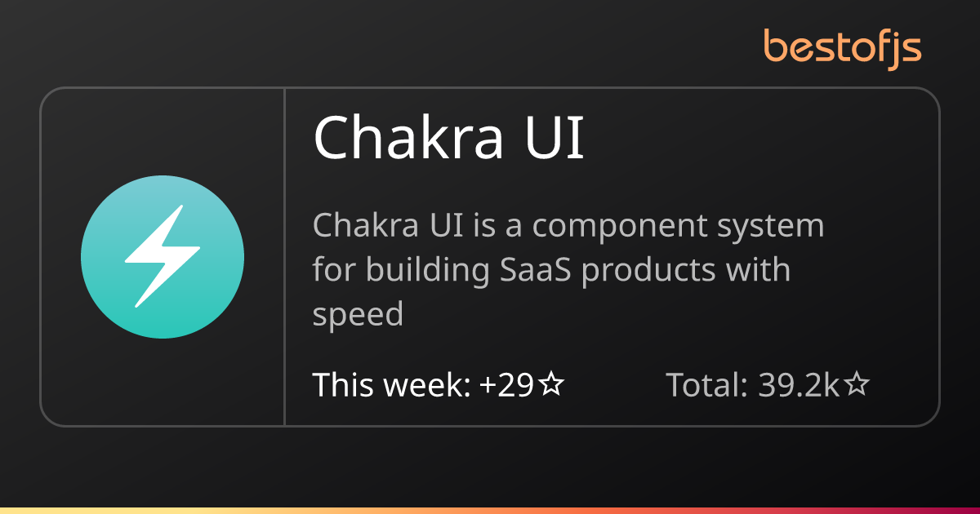Click the "Total:" label
980x514 pixels.
click(x=707, y=383)
